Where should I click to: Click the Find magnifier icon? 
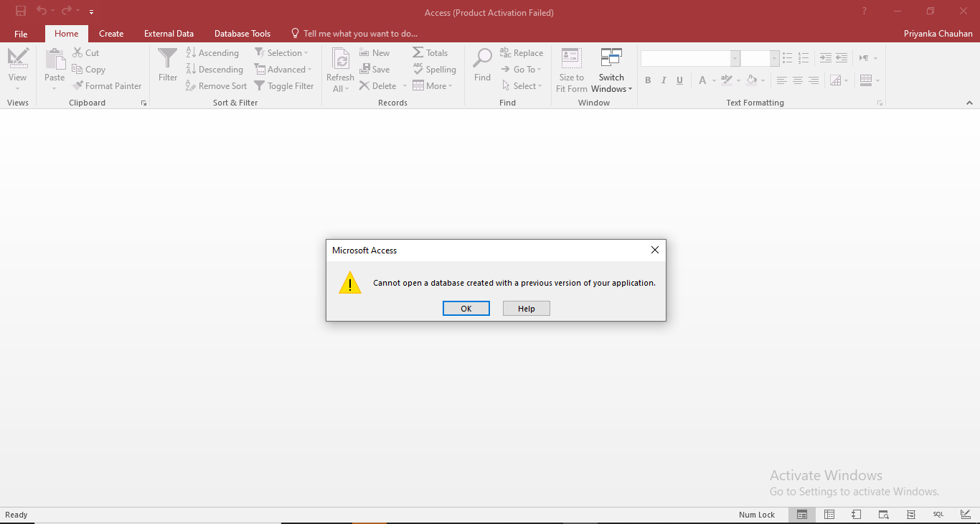tap(482, 59)
